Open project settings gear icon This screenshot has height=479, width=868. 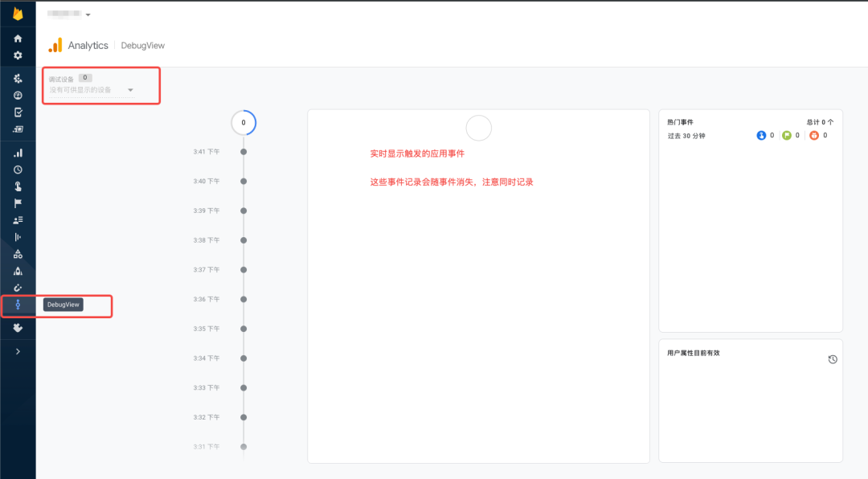click(18, 55)
